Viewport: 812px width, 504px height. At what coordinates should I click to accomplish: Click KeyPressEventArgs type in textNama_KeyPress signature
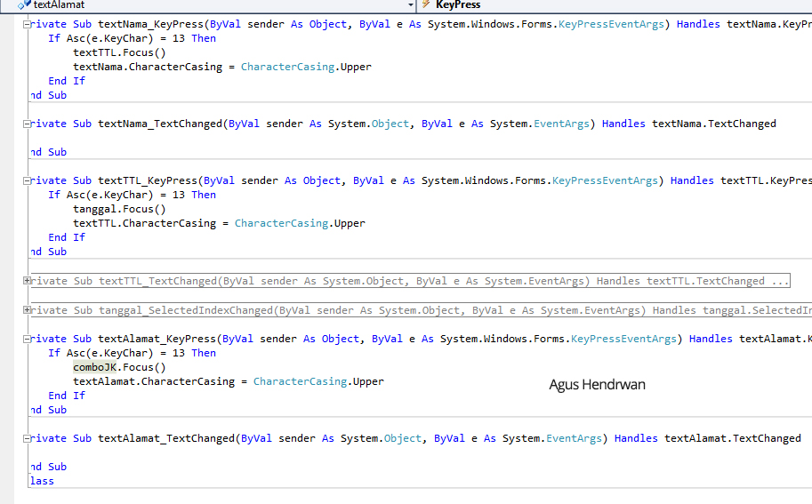click(611, 24)
